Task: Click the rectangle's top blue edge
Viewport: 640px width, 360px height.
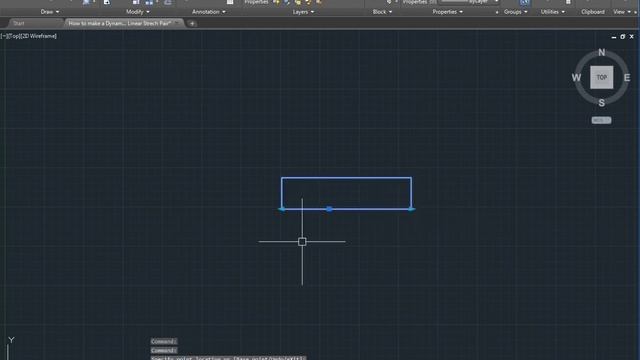Action: [x=346, y=178]
